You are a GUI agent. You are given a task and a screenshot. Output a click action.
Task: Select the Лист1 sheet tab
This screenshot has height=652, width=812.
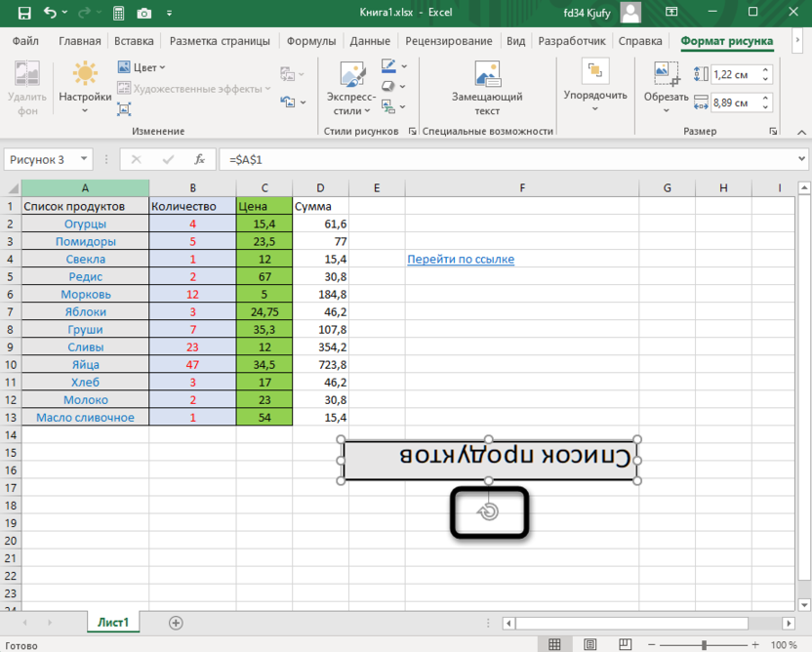pos(113,622)
